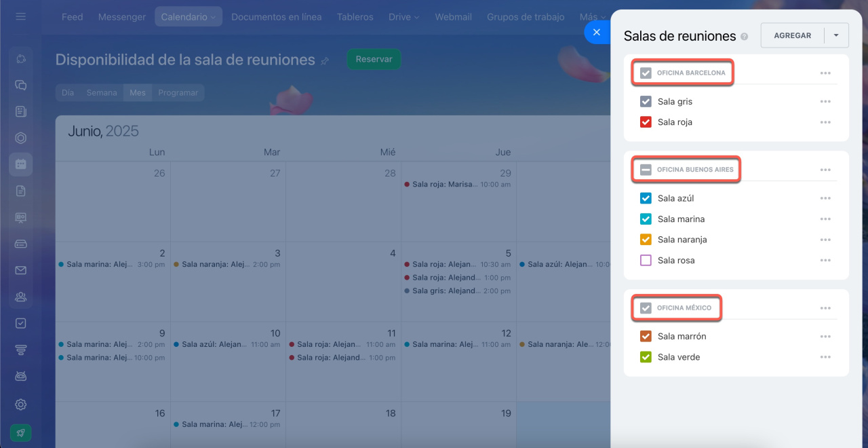Open the Webmail tab
The image size is (868, 448).
click(x=453, y=17)
